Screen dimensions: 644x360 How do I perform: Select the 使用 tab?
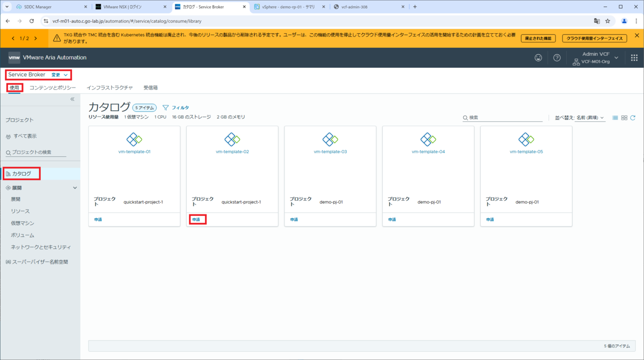point(14,88)
